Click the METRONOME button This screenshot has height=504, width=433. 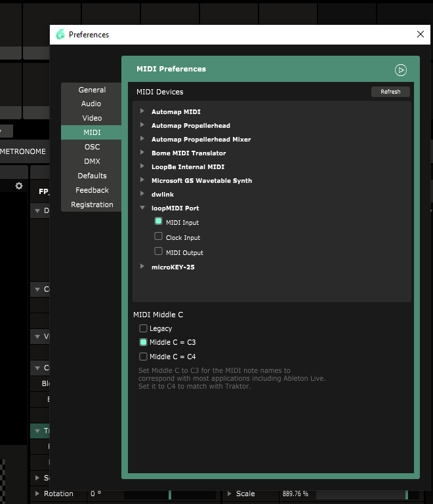(24, 151)
